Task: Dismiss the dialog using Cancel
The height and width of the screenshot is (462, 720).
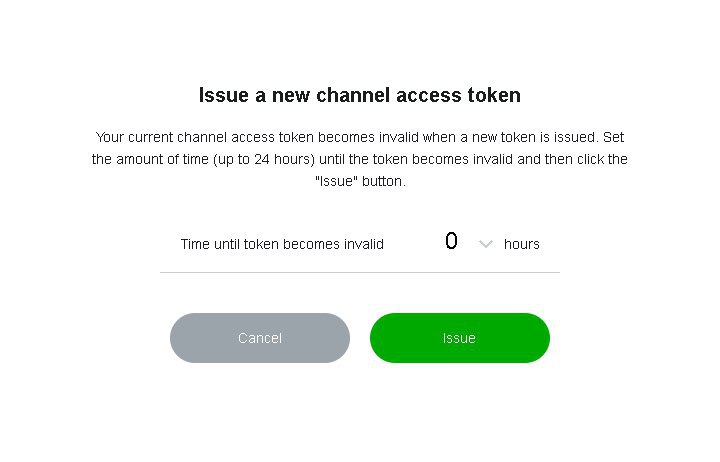Action: click(260, 338)
